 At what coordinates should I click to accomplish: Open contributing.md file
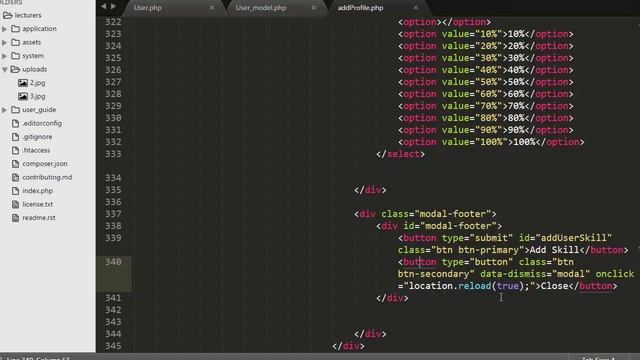(x=47, y=177)
